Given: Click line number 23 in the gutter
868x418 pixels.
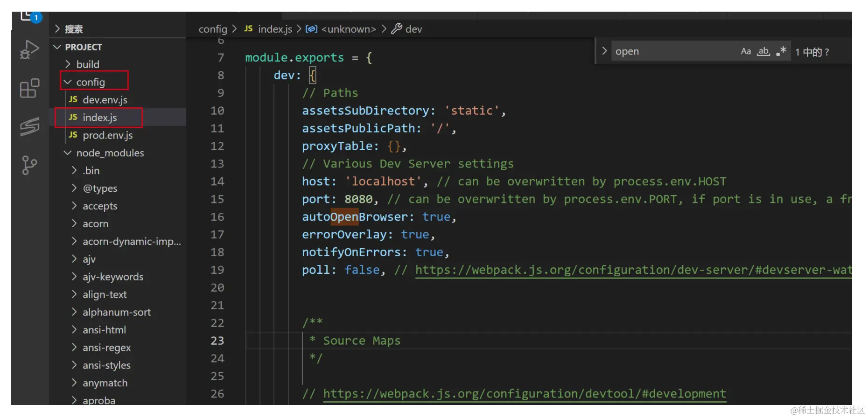Looking at the screenshot, I should pos(217,341).
